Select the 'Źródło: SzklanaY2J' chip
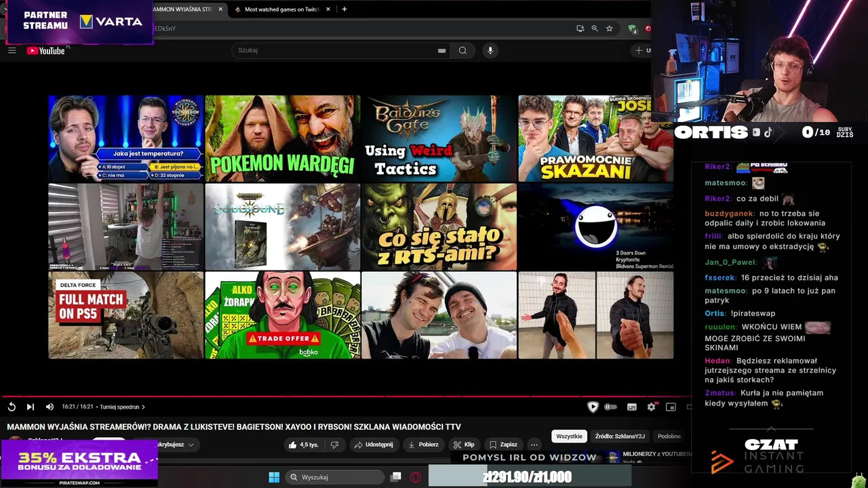The height and width of the screenshot is (488, 868). (620, 436)
